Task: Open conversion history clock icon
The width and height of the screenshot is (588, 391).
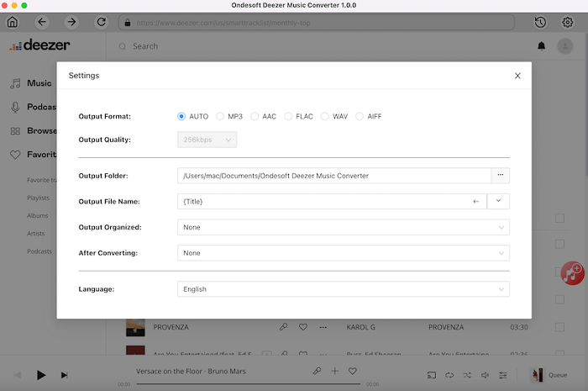Action: (x=540, y=23)
